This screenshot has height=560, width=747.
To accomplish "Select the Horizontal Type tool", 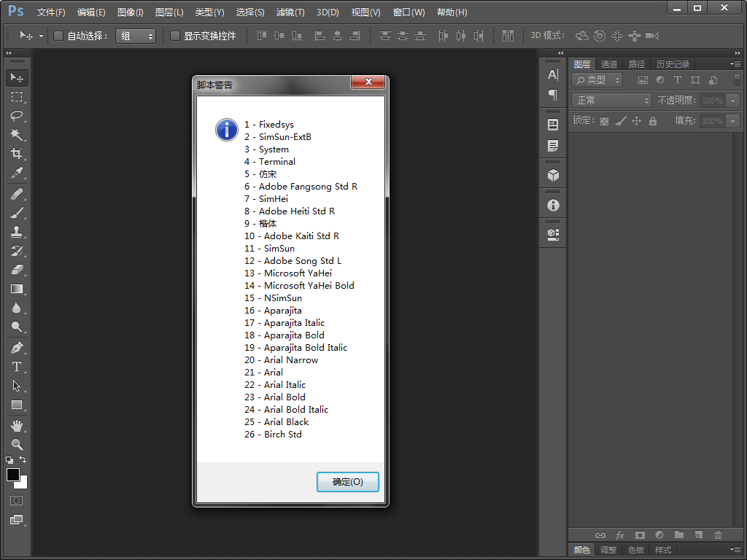I will coord(17,367).
